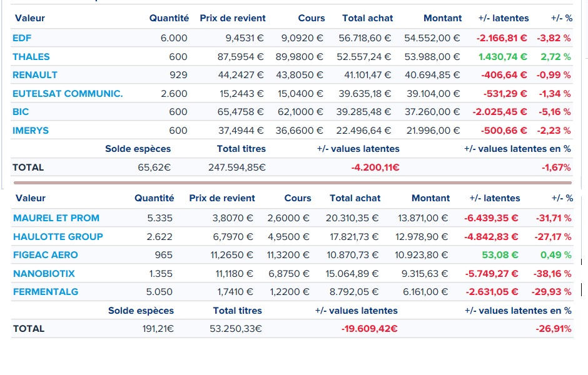
Task: Open the EDF stock link
Action: 22,38
